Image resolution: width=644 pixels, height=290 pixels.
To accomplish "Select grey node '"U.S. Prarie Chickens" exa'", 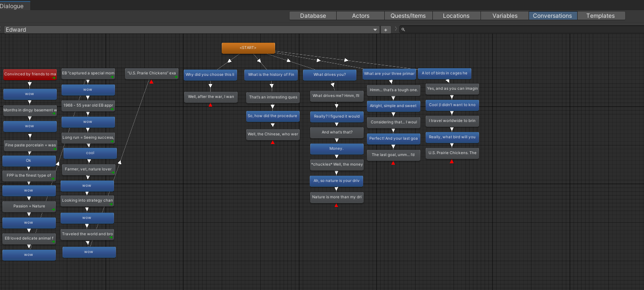I will [152, 73].
